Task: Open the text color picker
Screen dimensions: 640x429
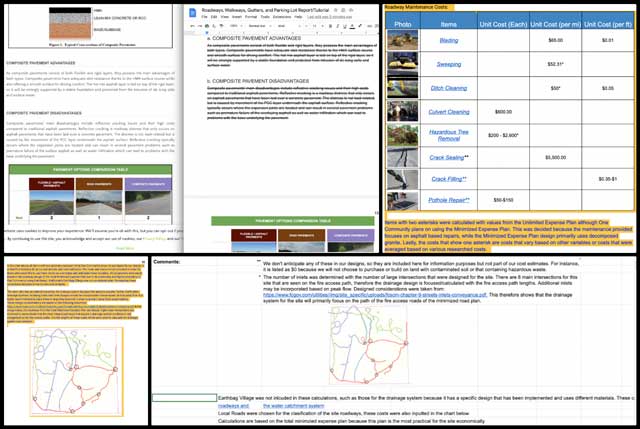Action: point(353,27)
